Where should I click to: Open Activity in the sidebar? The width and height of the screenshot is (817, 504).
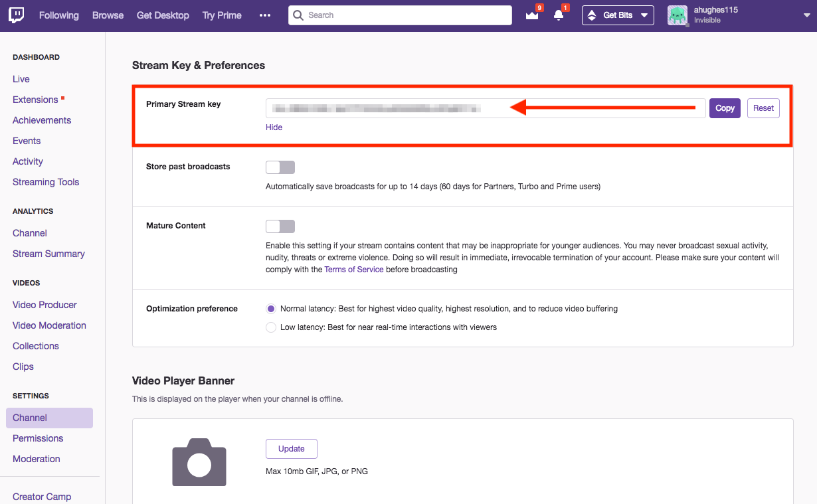[28, 161]
